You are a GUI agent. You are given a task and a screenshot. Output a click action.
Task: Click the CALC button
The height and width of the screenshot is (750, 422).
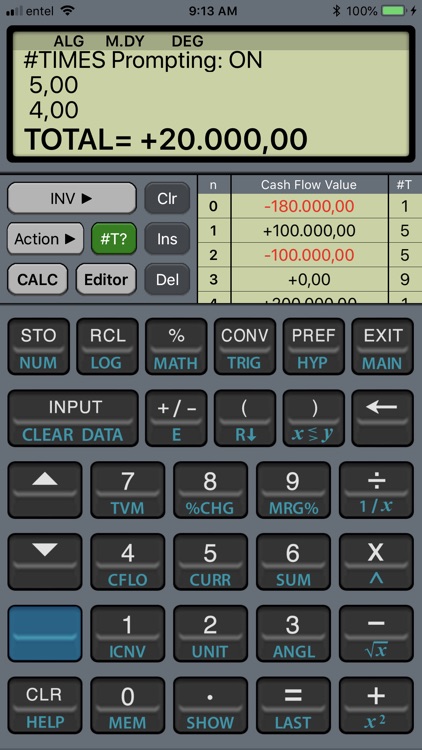pos(38,279)
